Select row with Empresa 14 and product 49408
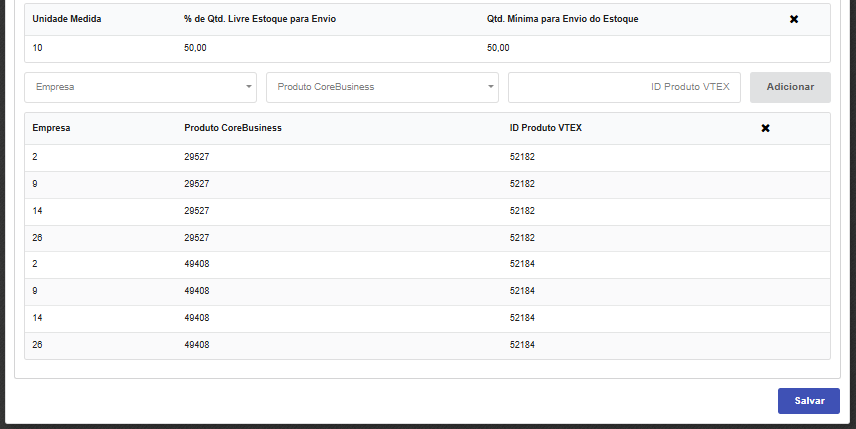 coord(427,318)
